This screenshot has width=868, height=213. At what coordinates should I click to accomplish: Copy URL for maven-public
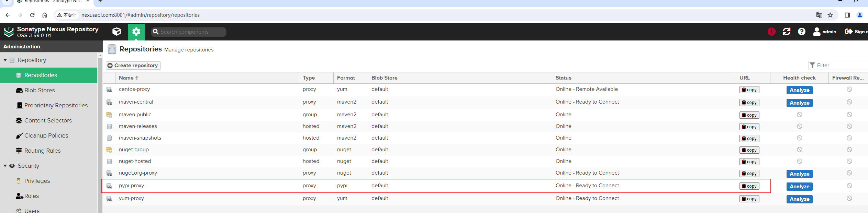tap(749, 115)
